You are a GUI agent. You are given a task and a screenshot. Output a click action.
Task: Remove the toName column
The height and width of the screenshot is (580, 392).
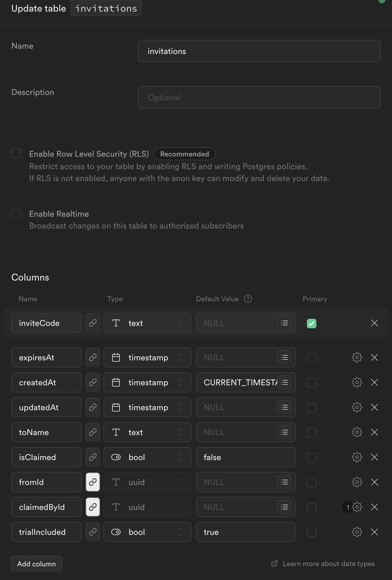point(375,432)
